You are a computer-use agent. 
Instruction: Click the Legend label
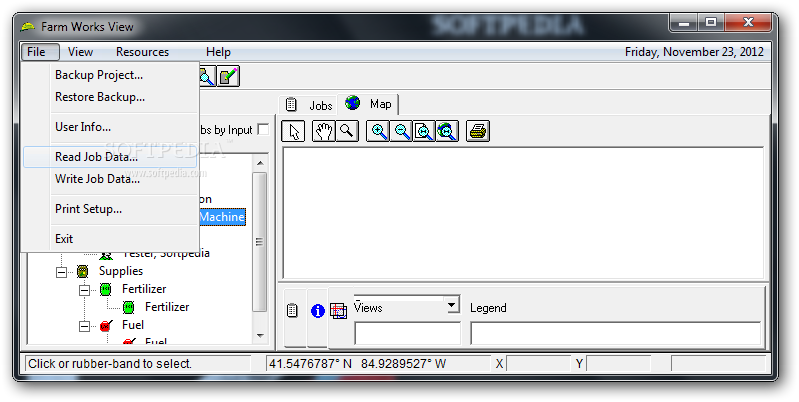click(x=488, y=308)
